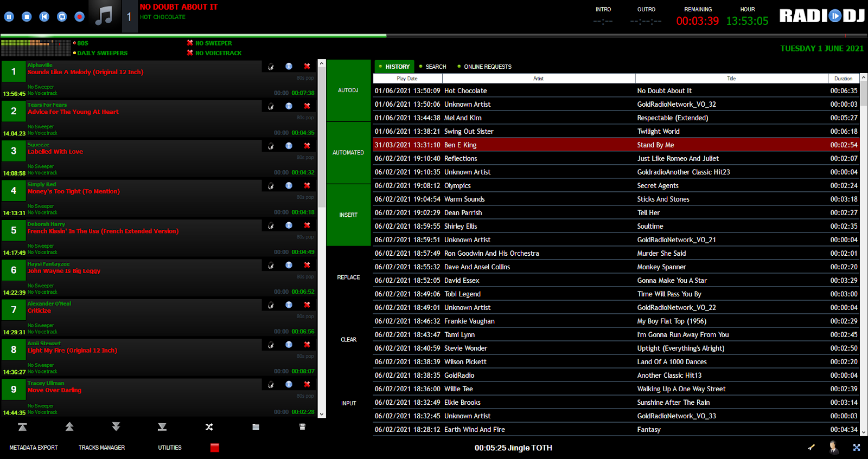This screenshot has width=868, height=459.
Task: Pre-listen Tears For Fears track
Action: pyautogui.click(x=271, y=106)
